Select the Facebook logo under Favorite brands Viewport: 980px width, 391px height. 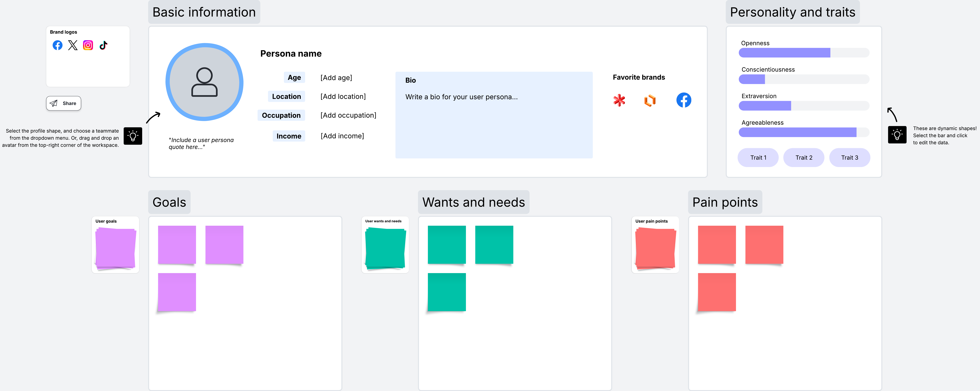684,100
